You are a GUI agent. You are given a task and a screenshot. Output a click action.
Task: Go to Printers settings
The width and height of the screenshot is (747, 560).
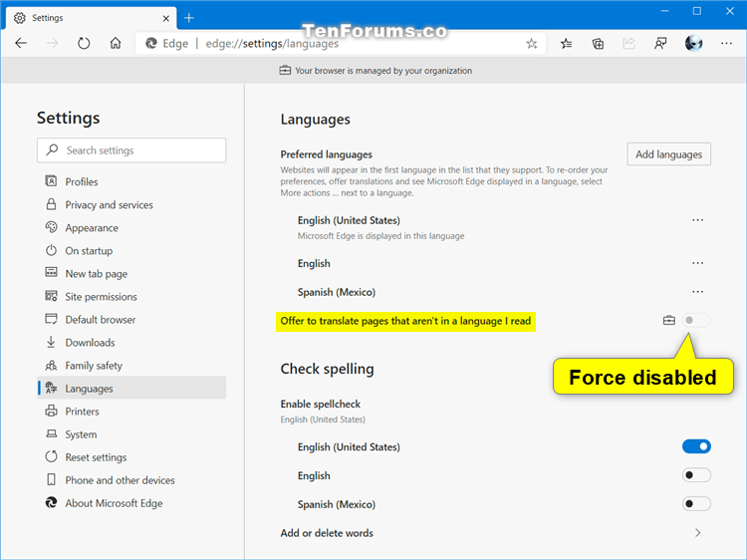coord(131,412)
